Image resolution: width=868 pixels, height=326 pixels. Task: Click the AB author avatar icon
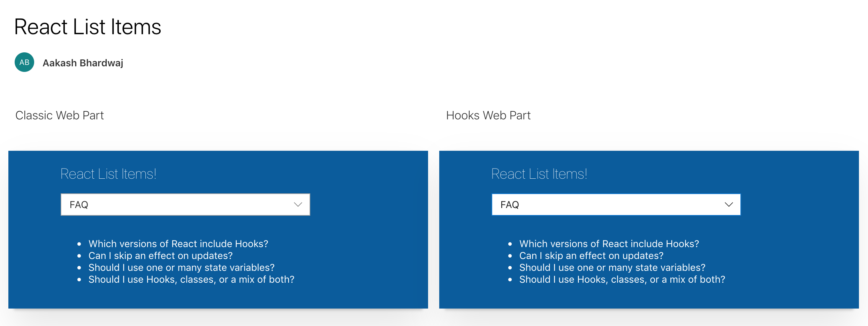24,62
